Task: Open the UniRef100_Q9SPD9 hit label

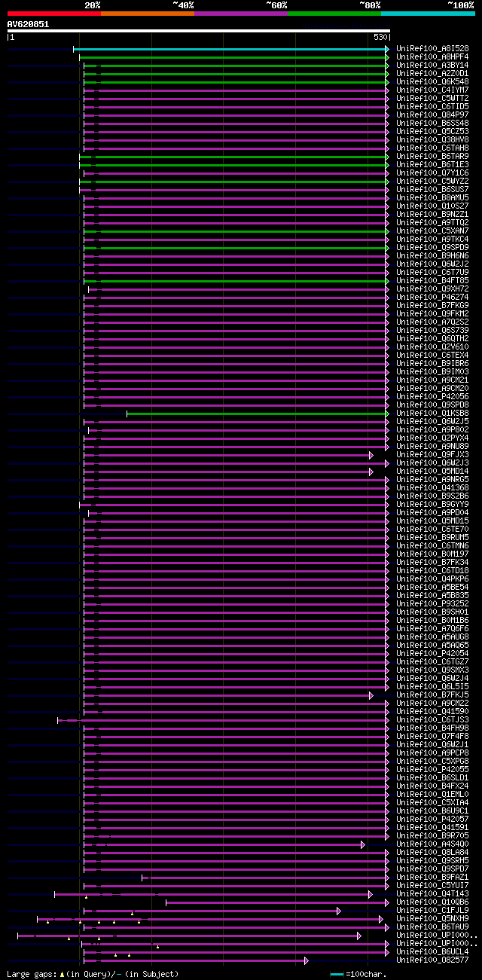Action: (x=432, y=247)
